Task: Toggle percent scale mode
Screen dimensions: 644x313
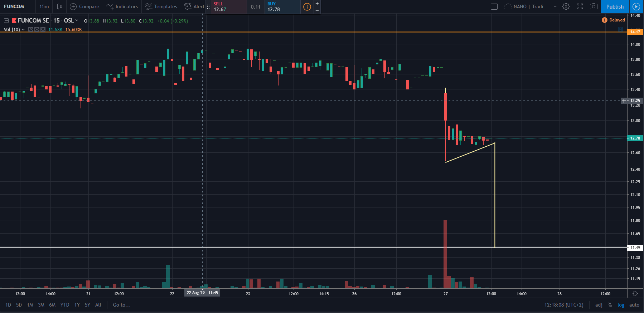Action: coord(610,305)
